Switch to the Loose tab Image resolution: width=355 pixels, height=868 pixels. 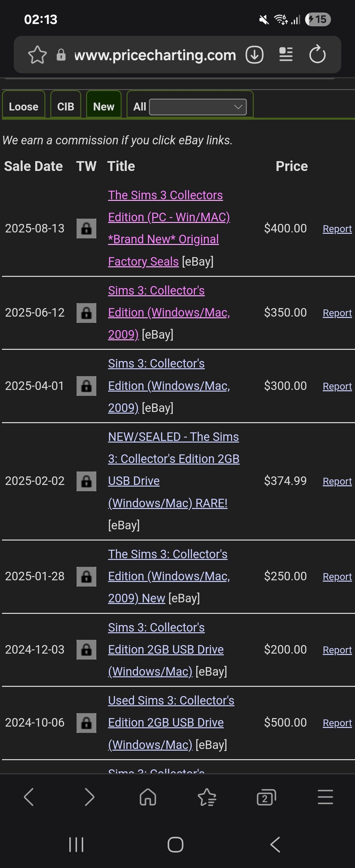pyautogui.click(x=24, y=107)
